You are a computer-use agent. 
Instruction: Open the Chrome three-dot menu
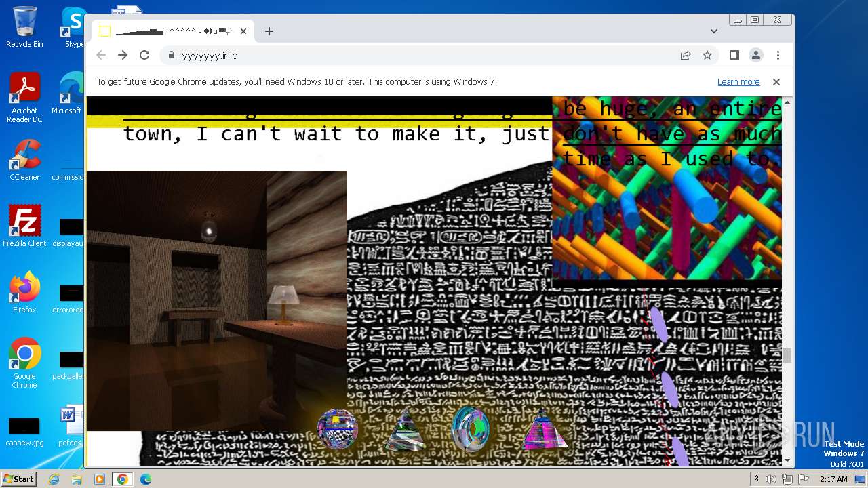tap(778, 55)
